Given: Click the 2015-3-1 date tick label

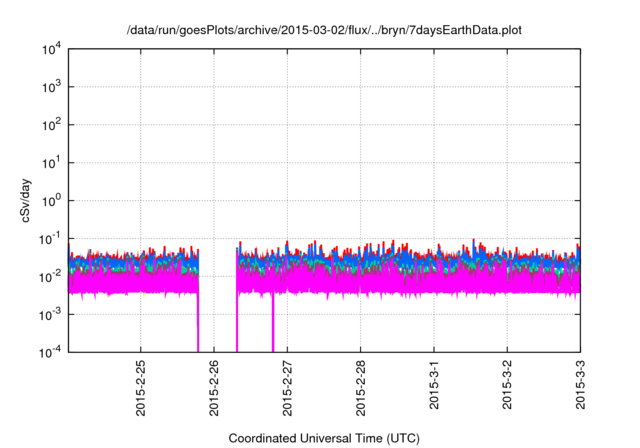Looking at the screenshot, I should (434, 384).
